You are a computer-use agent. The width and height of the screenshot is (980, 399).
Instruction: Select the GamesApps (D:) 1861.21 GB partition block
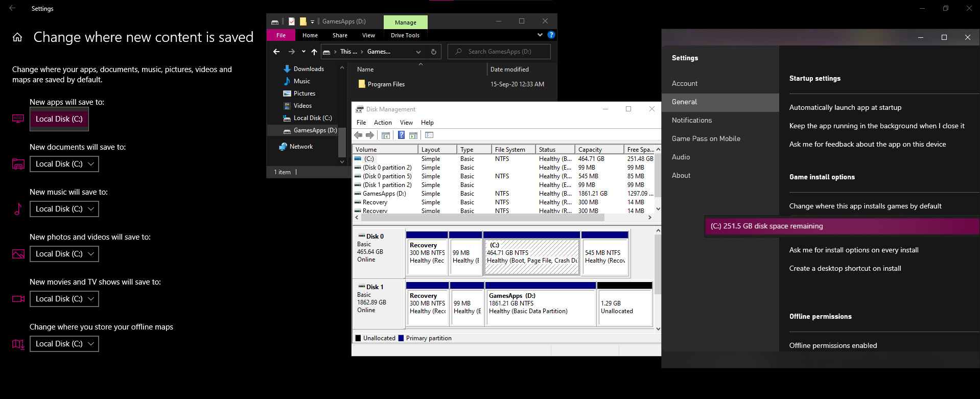541,303
